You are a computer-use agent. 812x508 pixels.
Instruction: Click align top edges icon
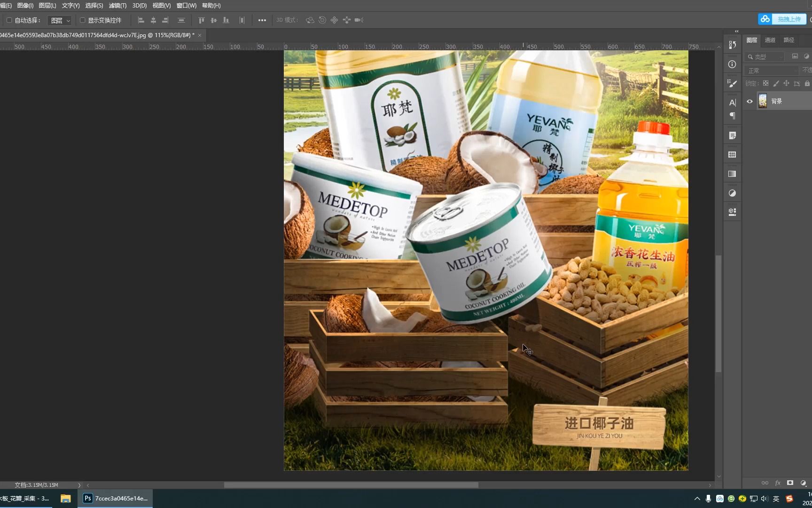(202, 20)
